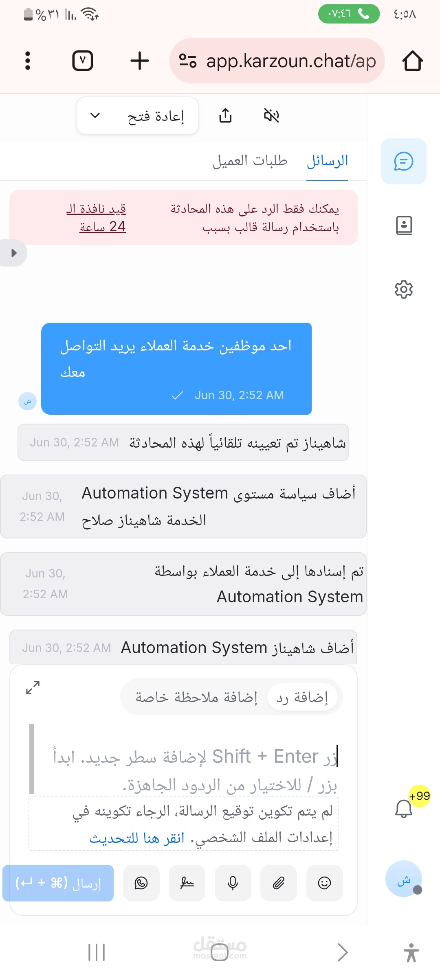Open notifications bell with +99 badge

point(404,808)
